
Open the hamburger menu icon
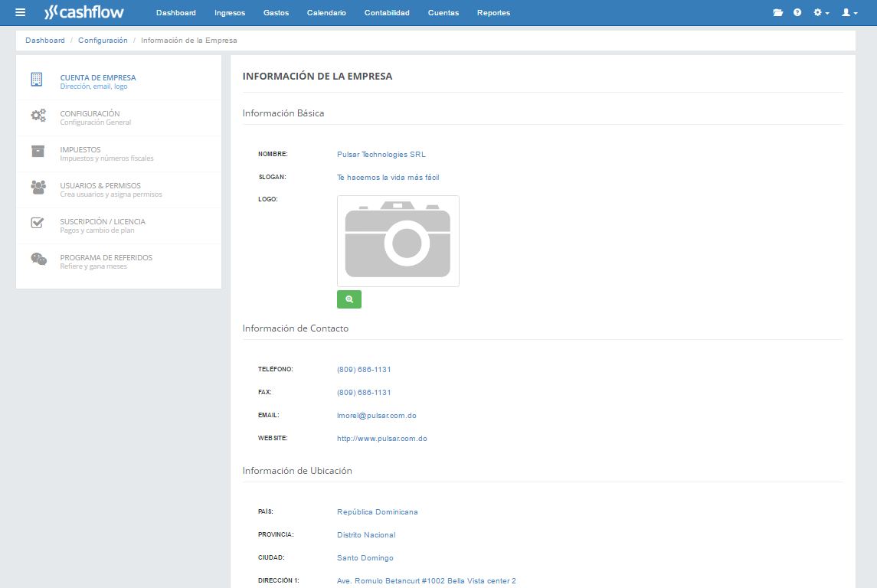20,12
